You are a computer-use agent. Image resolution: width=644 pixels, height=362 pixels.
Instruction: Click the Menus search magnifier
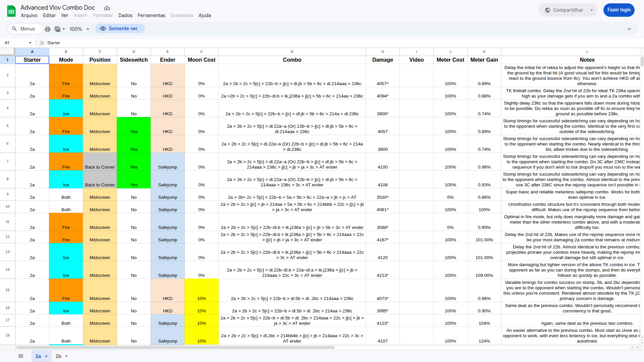pos(14,29)
